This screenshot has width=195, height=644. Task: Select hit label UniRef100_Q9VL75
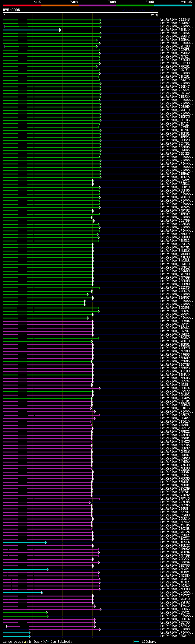click(175, 244)
